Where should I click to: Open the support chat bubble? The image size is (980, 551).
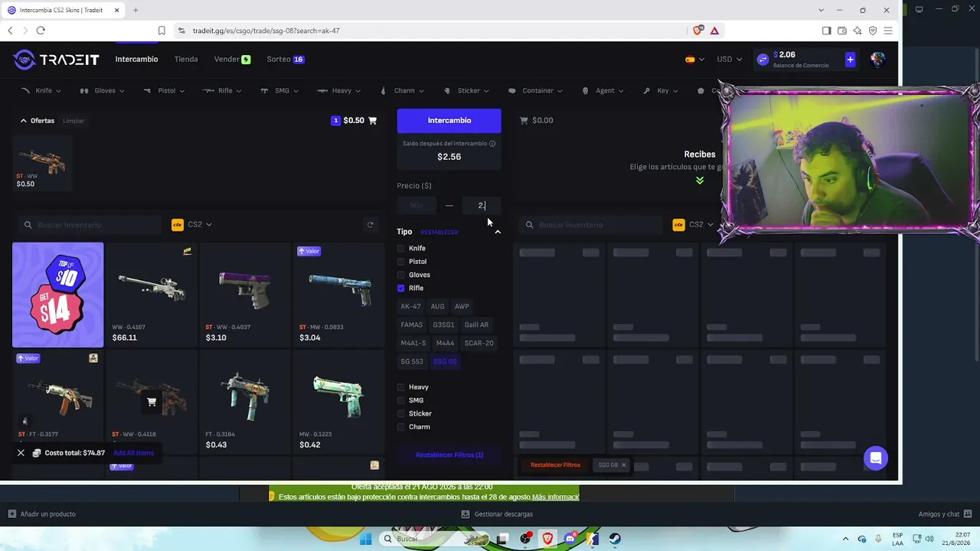click(876, 458)
